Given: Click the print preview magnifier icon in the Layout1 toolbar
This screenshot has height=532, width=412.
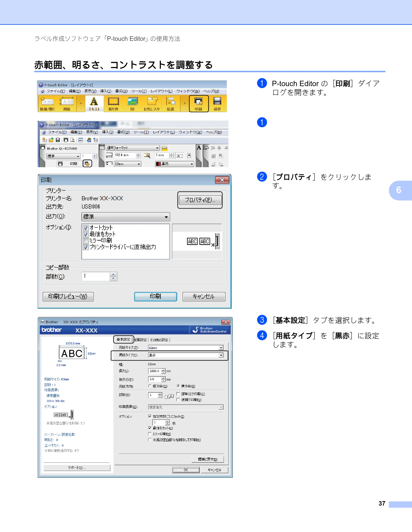Looking at the screenshot, I should [x=72, y=140].
